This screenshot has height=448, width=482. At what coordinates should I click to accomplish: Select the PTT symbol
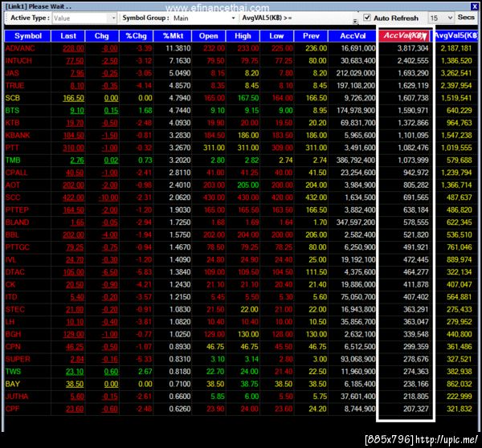[12, 148]
